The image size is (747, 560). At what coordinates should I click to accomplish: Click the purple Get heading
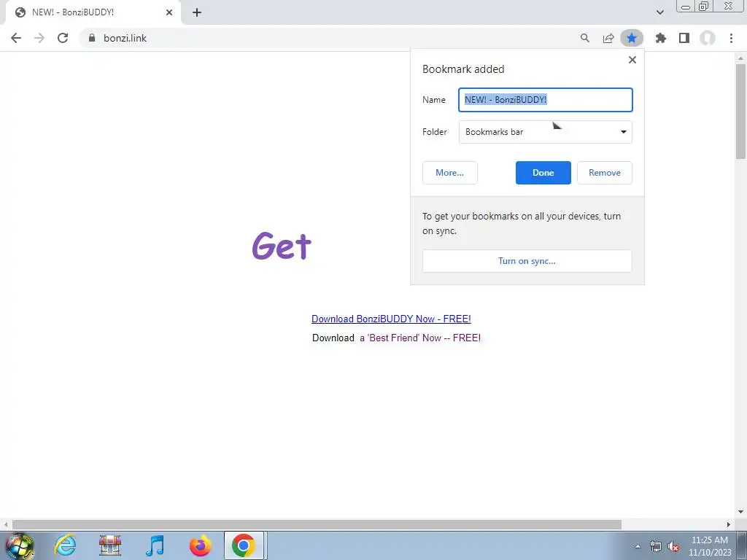pos(282,246)
